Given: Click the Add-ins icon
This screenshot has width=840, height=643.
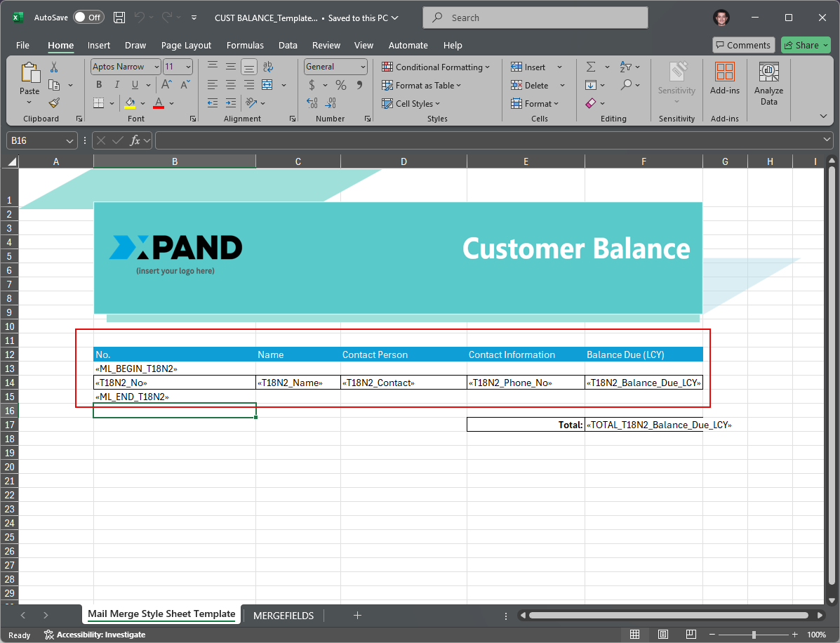Looking at the screenshot, I should 724,78.
